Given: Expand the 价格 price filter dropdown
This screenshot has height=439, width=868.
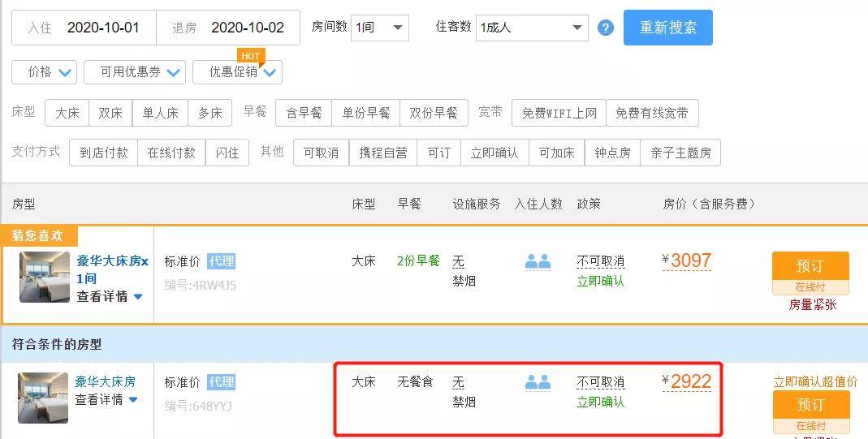Looking at the screenshot, I should coord(45,72).
